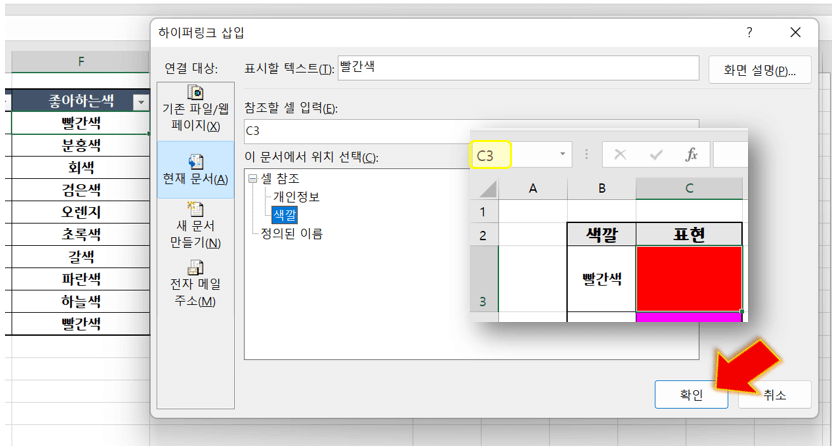Image resolution: width=835 pixels, height=448 pixels.
Task: Select row 3 header in inset sheet
Action: coord(483,279)
